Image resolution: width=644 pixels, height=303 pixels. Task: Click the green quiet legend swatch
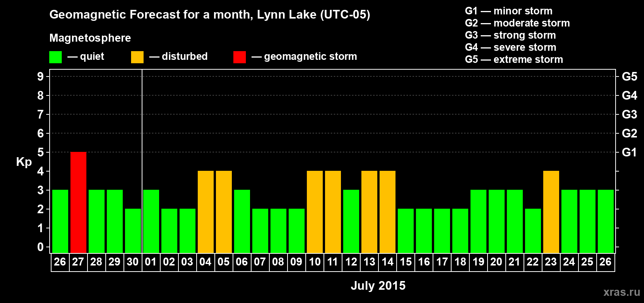point(55,57)
